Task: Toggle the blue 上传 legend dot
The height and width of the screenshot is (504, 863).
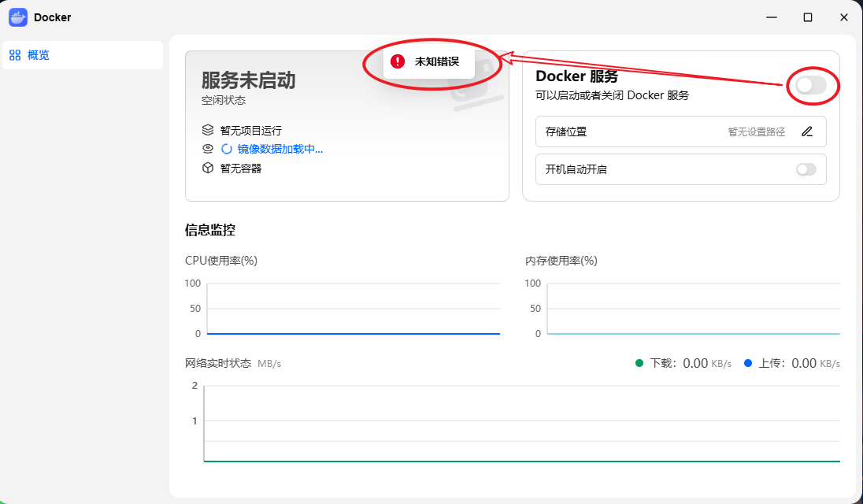Action: coord(748,363)
